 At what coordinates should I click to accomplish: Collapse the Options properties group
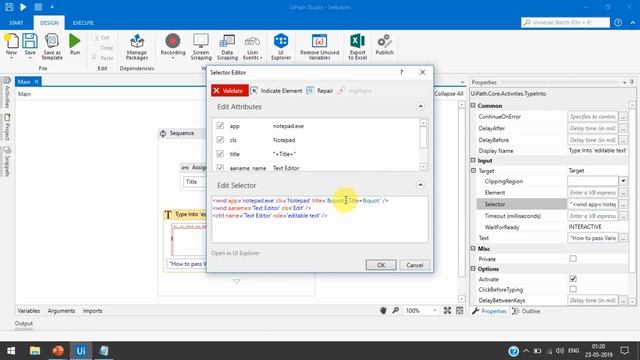[473, 269]
